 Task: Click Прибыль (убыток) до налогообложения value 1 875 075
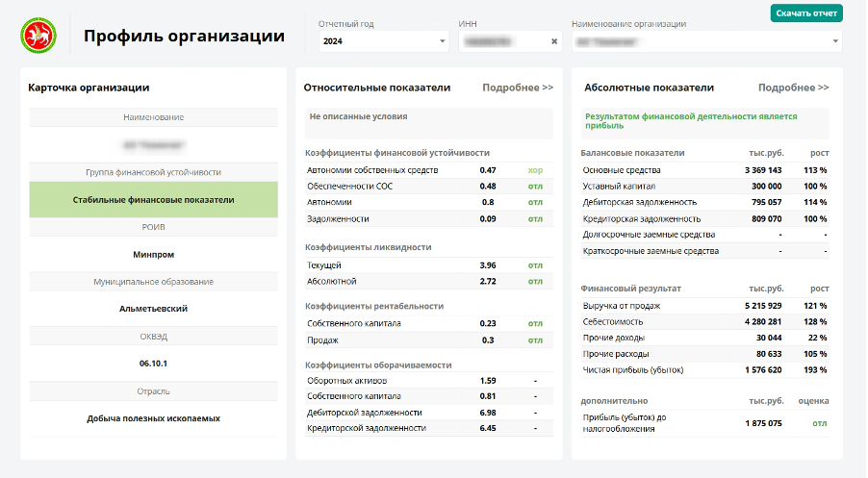click(x=763, y=423)
